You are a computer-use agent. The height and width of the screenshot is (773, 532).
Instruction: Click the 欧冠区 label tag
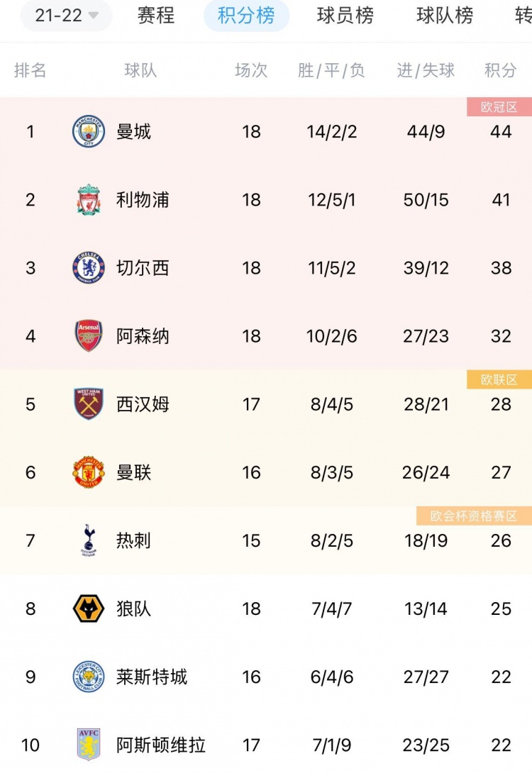coord(499,107)
